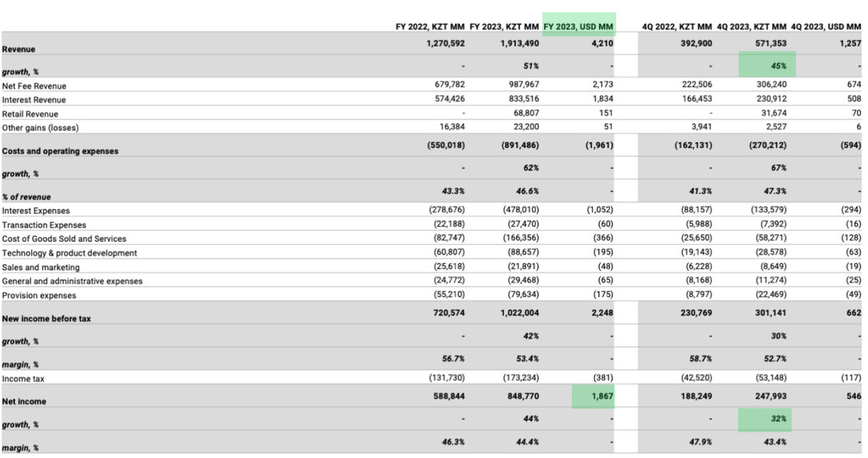The height and width of the screenshot is (458, 868).
Task: Click Net income value 848,770
Action: [524, 396]
